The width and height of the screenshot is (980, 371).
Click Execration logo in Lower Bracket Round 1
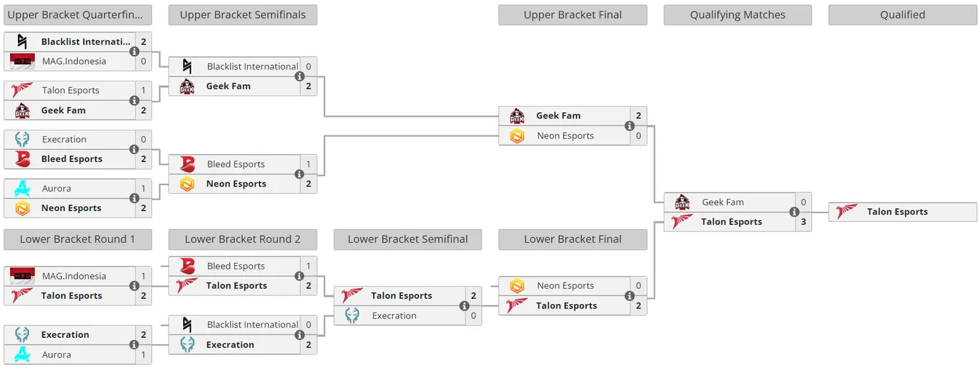(x=22, y=335)
